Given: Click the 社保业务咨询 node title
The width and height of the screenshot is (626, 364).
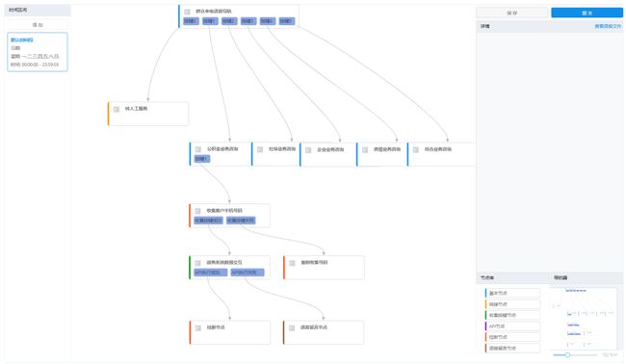Looking at the screenshot, I should click(x=282, y=149).
